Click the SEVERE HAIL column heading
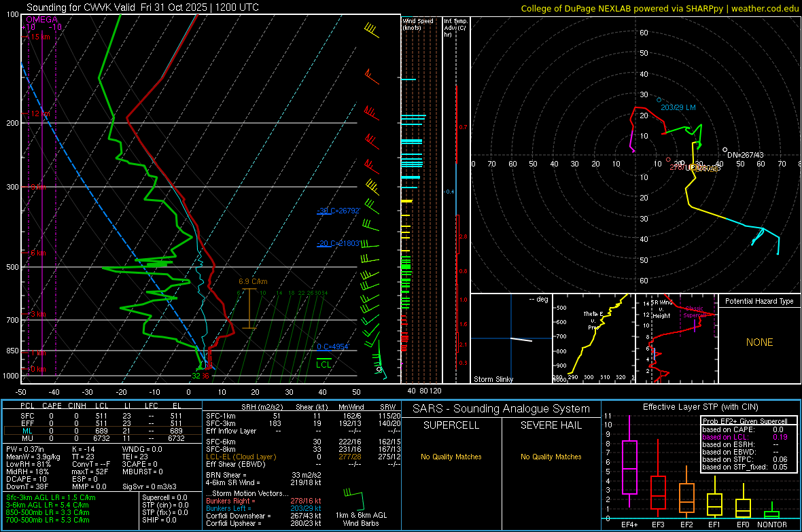Image resolution: width=802 pixels, height=532 pixels. tap(551, 425)
